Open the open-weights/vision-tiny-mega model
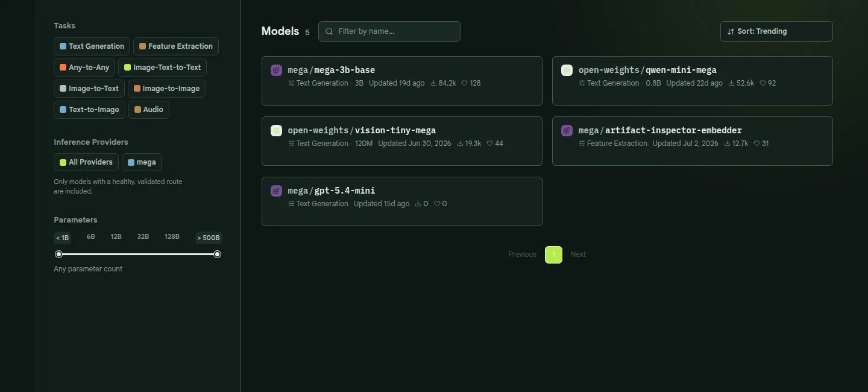 click(x=402, y=141)
